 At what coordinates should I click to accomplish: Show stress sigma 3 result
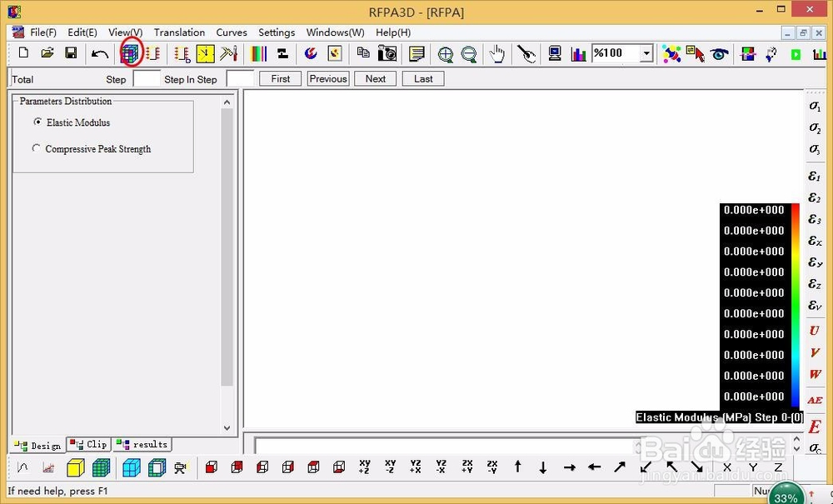(x=815, y=149)
